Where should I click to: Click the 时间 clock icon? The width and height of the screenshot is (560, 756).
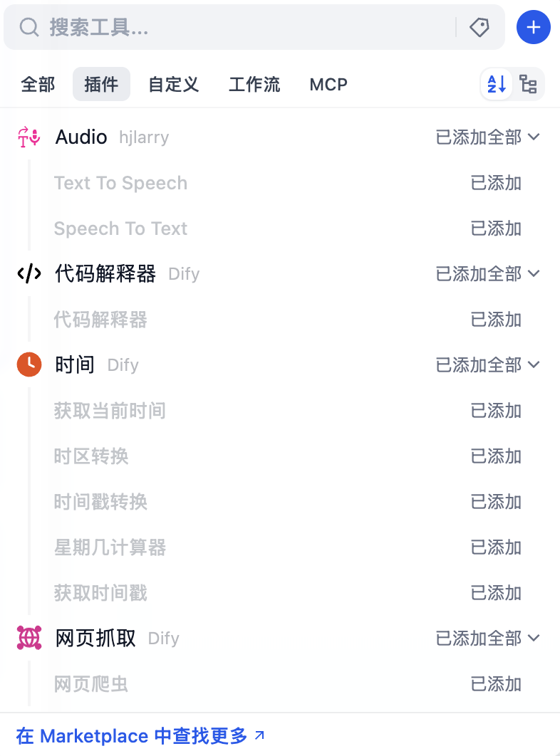coord(29,364)
